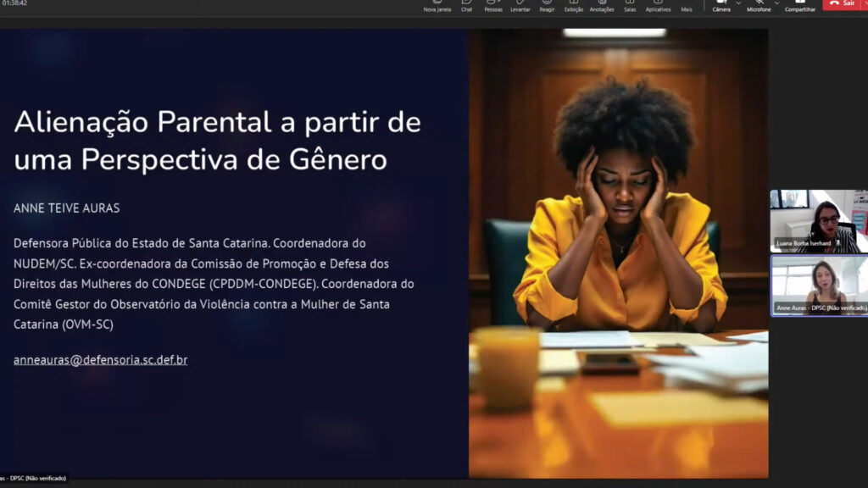868x488 pixels.
Task: Expand the microphone options dropdown arrow
Action: pyautogui.click(x=777, y=3)
